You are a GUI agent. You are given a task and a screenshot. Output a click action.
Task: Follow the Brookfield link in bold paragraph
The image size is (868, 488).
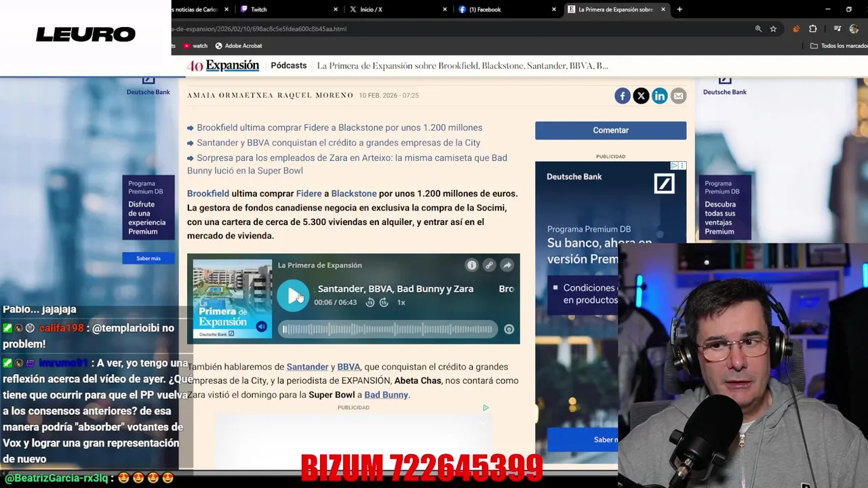pos(208,193)
